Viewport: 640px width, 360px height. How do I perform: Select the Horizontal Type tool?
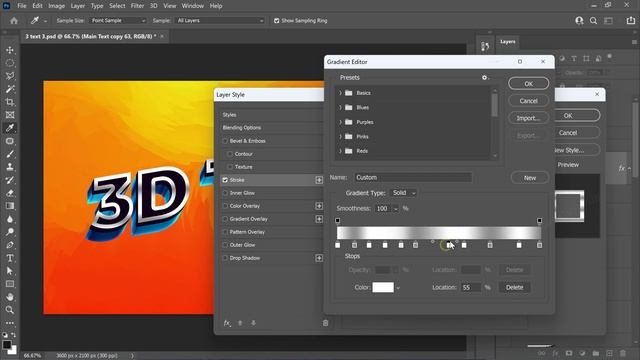coord(10,258)
